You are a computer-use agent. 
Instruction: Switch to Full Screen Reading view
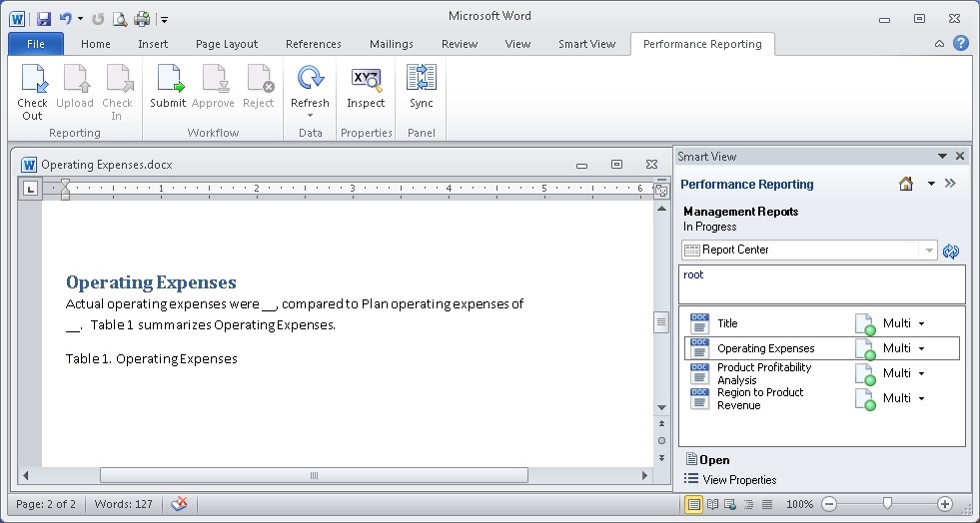point(712,504)
